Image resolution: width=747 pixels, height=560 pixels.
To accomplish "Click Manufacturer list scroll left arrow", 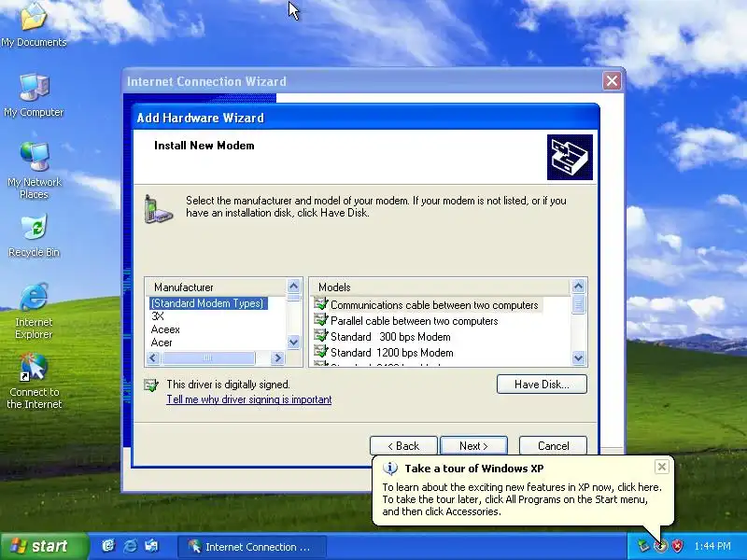I will (153, 357).
